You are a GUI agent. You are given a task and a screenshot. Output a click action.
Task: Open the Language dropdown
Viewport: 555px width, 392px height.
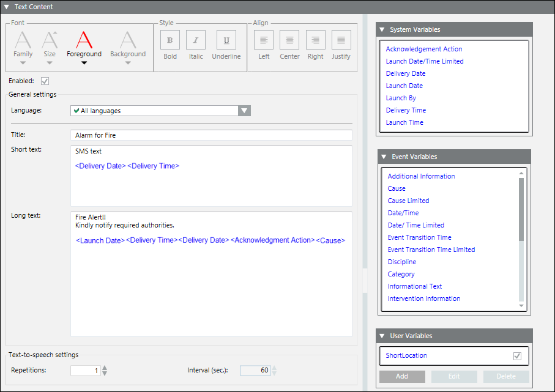[244, 111]
